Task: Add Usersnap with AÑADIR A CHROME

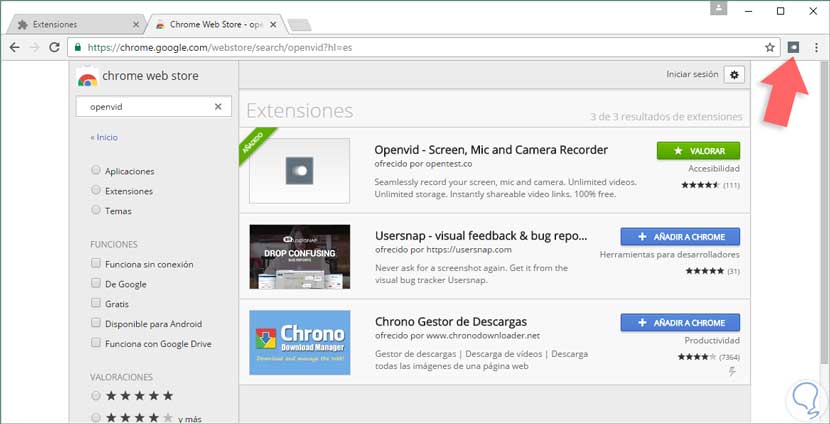Action: [680, 237]
